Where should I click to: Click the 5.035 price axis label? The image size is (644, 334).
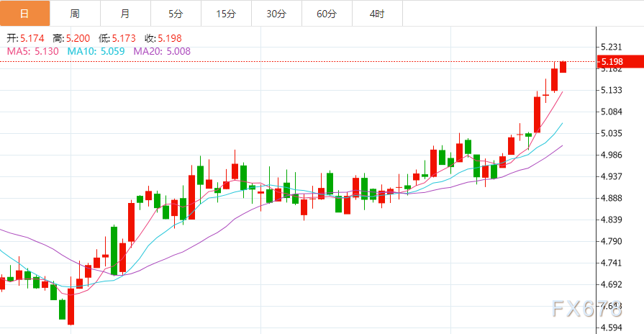[612, 133]
